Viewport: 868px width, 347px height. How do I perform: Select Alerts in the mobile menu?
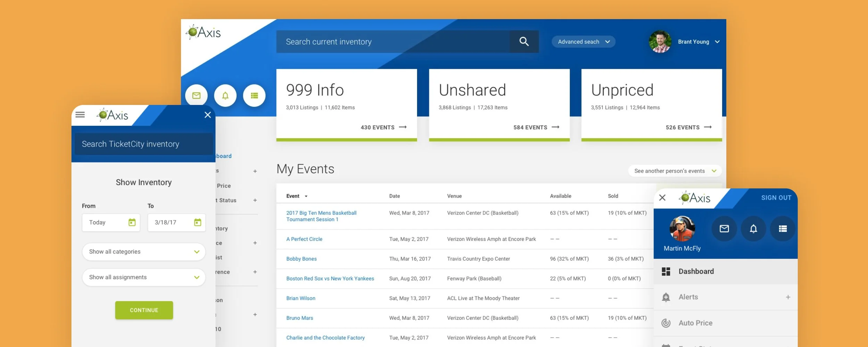point(726,297)
